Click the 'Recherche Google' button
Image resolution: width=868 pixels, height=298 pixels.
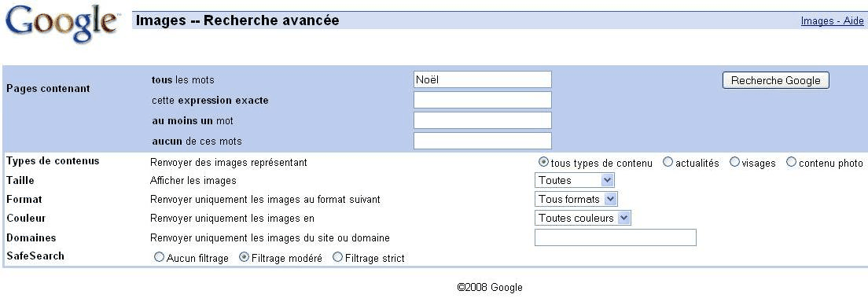pyautogui.click(x=775, y=80)
